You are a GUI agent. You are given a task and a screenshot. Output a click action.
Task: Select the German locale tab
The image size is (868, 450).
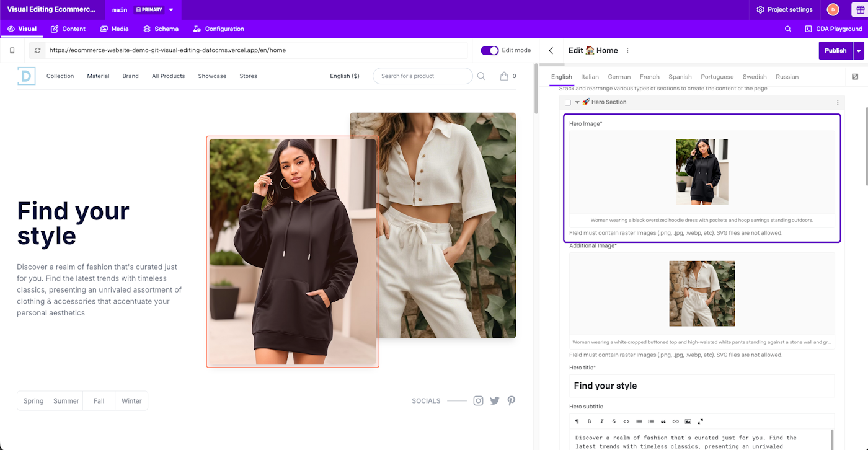tap(619, 77)
